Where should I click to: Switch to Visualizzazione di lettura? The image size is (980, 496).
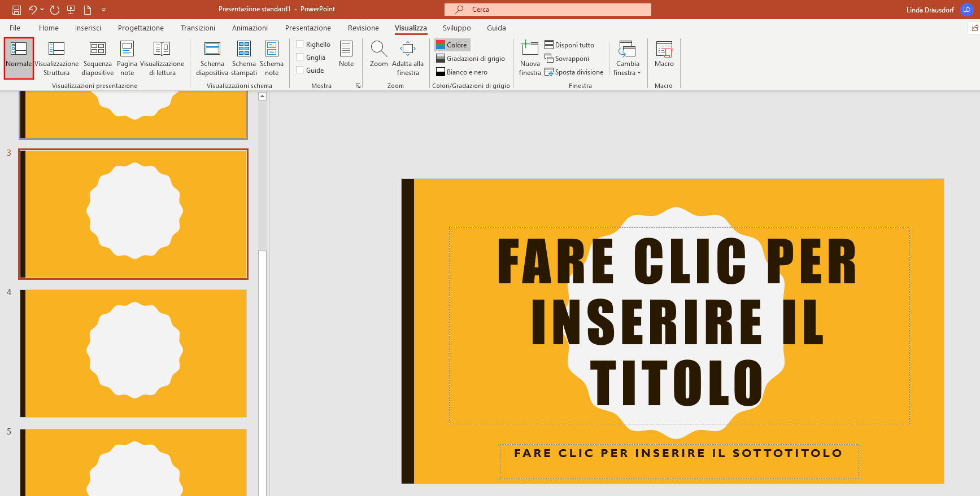162,58
